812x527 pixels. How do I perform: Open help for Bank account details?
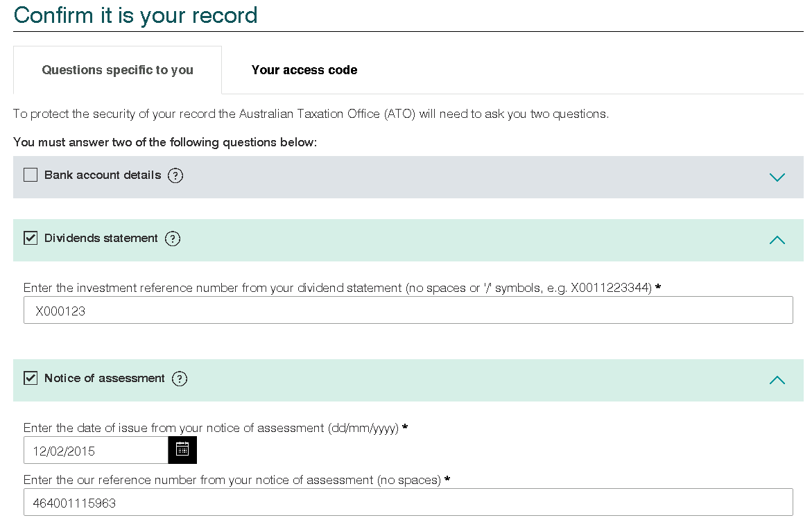(175, 175)
